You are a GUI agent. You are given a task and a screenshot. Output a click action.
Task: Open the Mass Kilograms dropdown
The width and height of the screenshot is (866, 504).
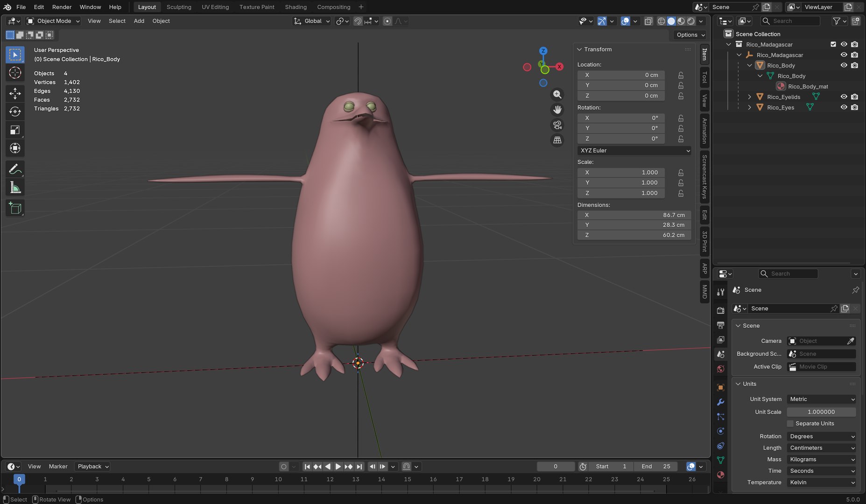point(821,459)
